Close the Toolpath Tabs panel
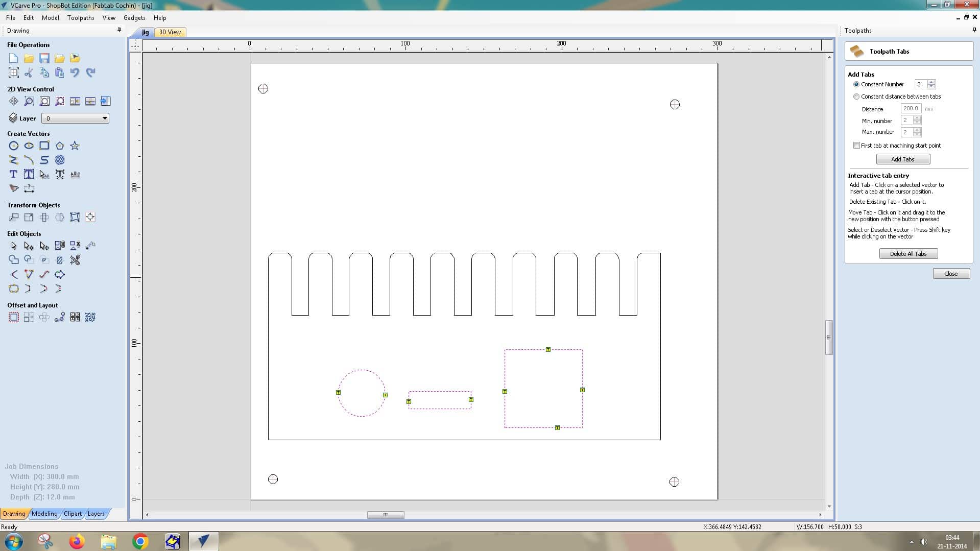The image size is (980, 551). click(951, 274)
